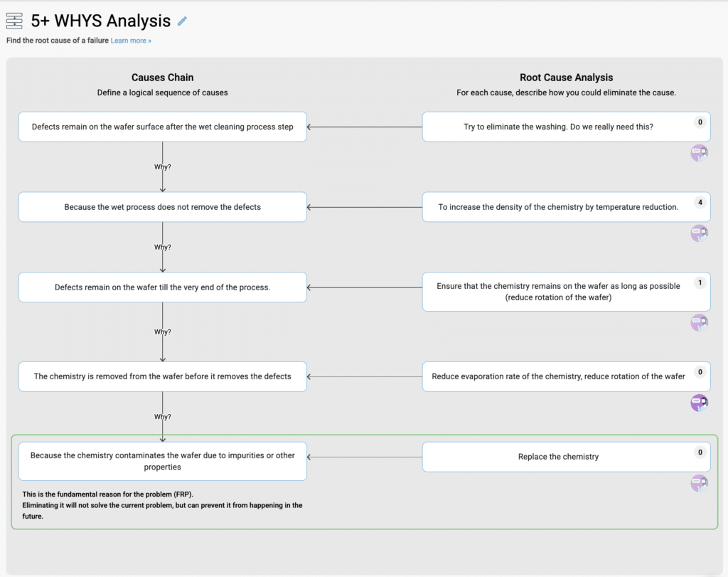Screen dimensions: 728x577
Task: Click the 1 counter on 'Ensure that the chemistry remains'
Action: click(700, 283)
